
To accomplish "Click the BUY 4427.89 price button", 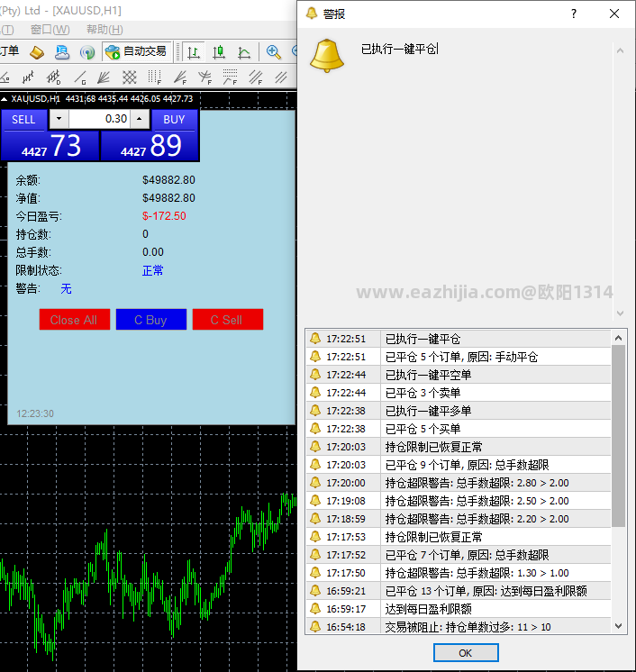I will (x=150, y=146).
